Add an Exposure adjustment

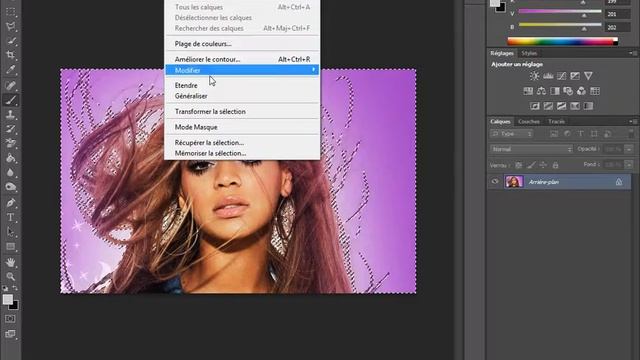[575, 76]
